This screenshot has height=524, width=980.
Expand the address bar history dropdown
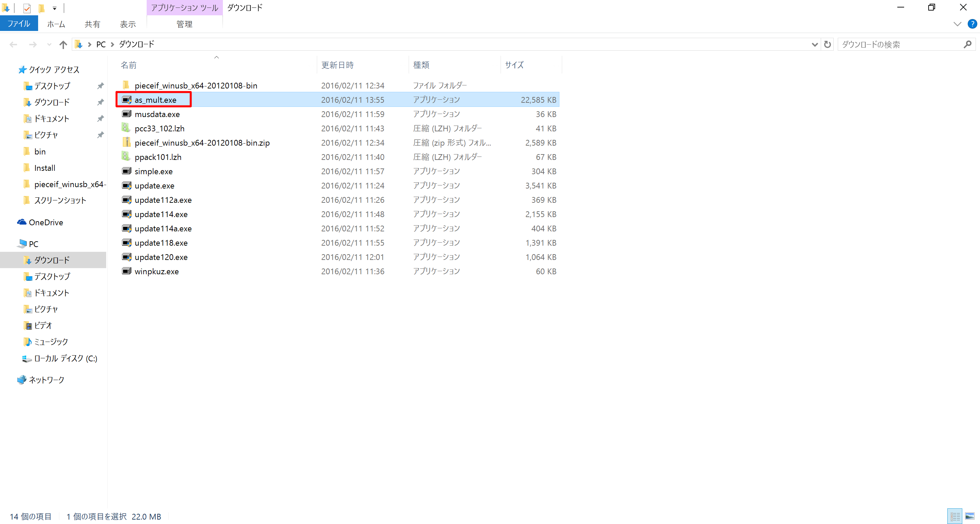click(x=814, y=45)
